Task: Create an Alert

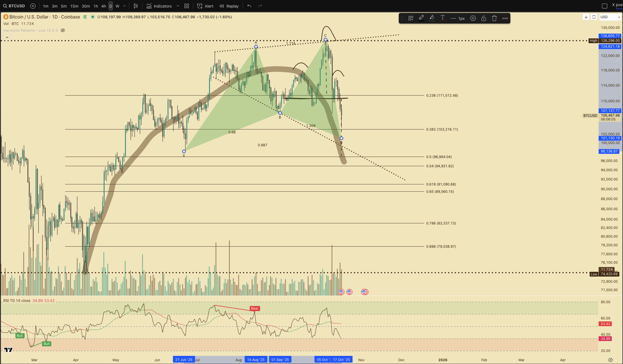Action: [x=205, y=6]
